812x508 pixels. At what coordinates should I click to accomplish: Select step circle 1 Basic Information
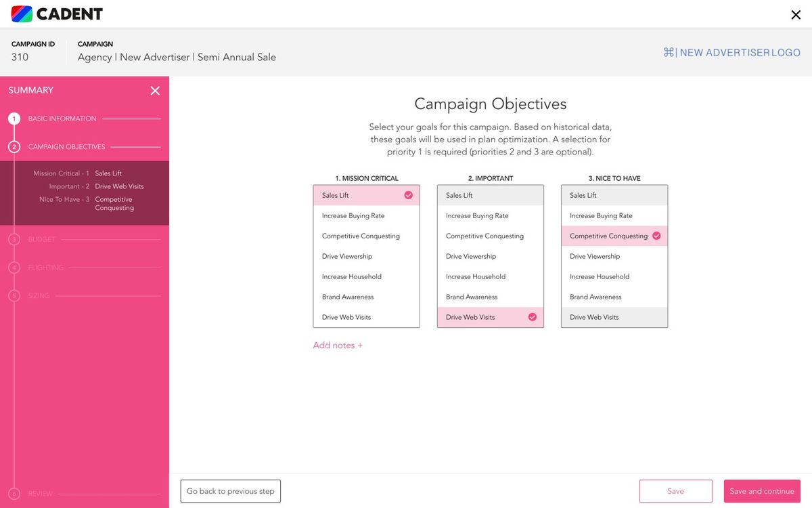pos(14,118)
